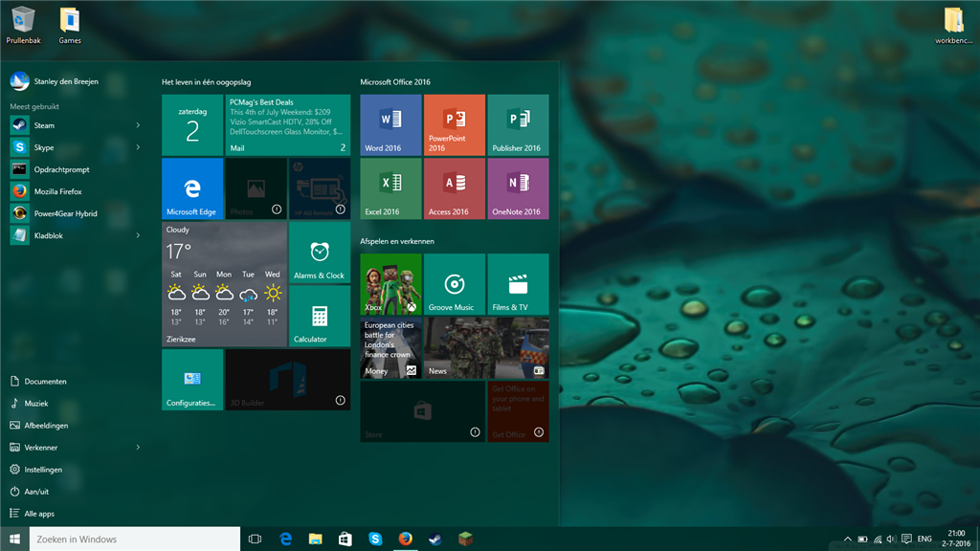Screen dimensions: 980x551
Task: Open Publisher 2016 tile
Action: 518,125
